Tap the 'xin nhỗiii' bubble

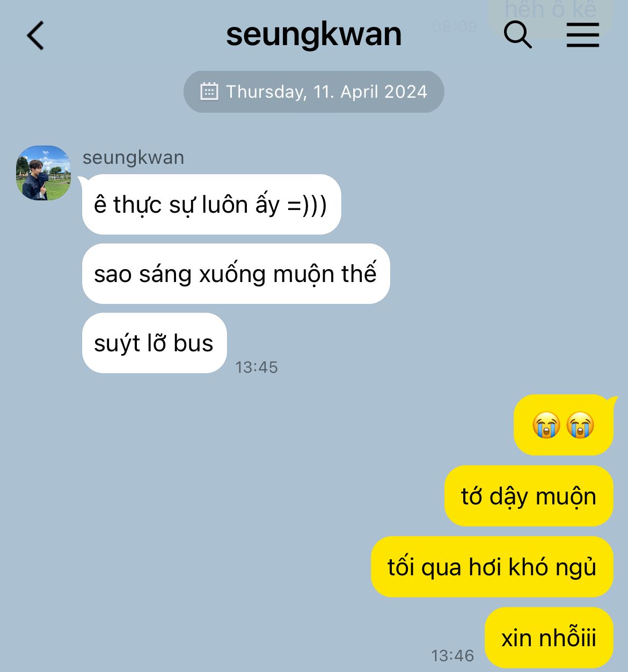[549, 638]
